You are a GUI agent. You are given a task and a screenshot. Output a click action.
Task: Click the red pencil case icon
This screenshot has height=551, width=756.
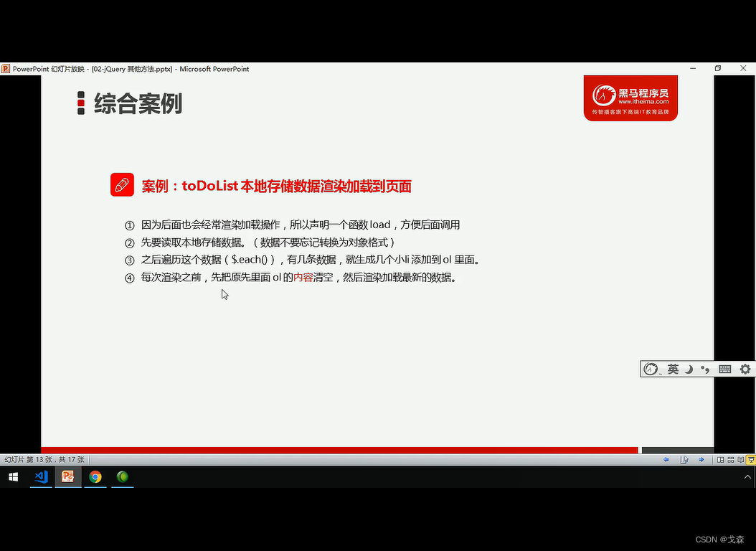tap(122, 184)
